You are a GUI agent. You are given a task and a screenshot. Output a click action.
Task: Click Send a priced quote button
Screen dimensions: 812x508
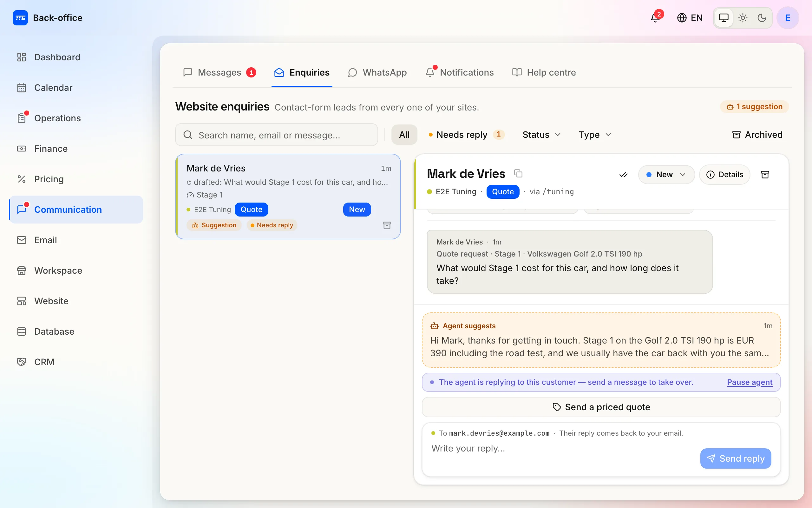tap(601, 407)
